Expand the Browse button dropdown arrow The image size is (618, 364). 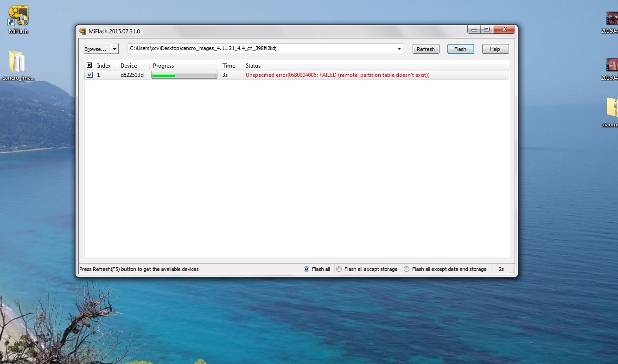pyautogui.click(x=115, y=49)
